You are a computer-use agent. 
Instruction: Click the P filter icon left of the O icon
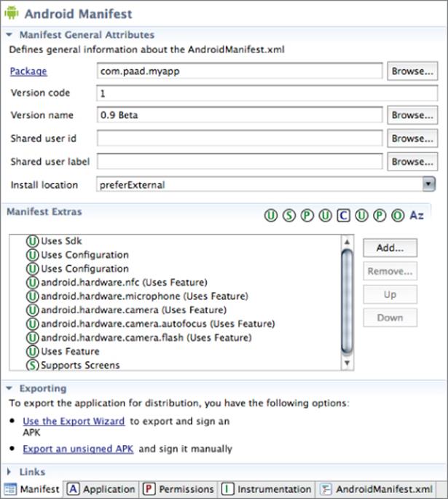tap(380, 216)
